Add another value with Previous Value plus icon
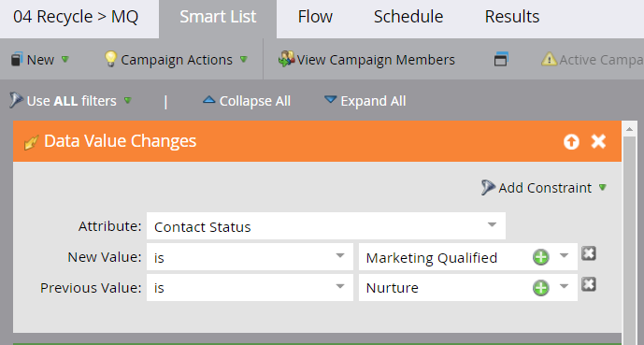Screen dimensions: 644x345 coord(541,288)
